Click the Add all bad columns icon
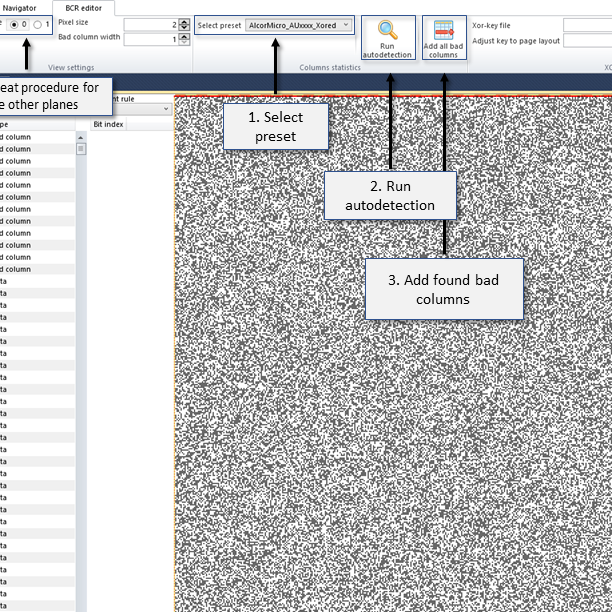The image size is (612, 612). (x=443, y=31)
